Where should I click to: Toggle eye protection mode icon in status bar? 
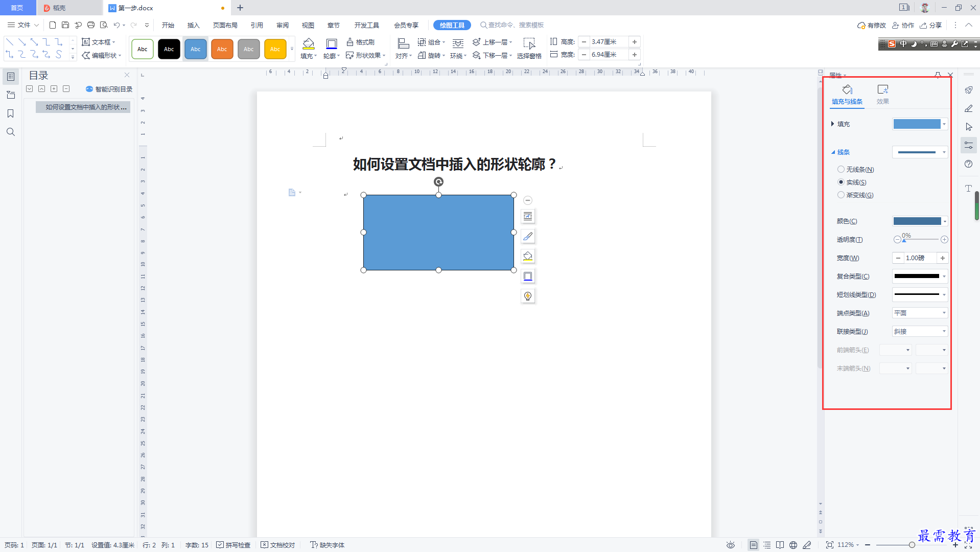[731, 545]
